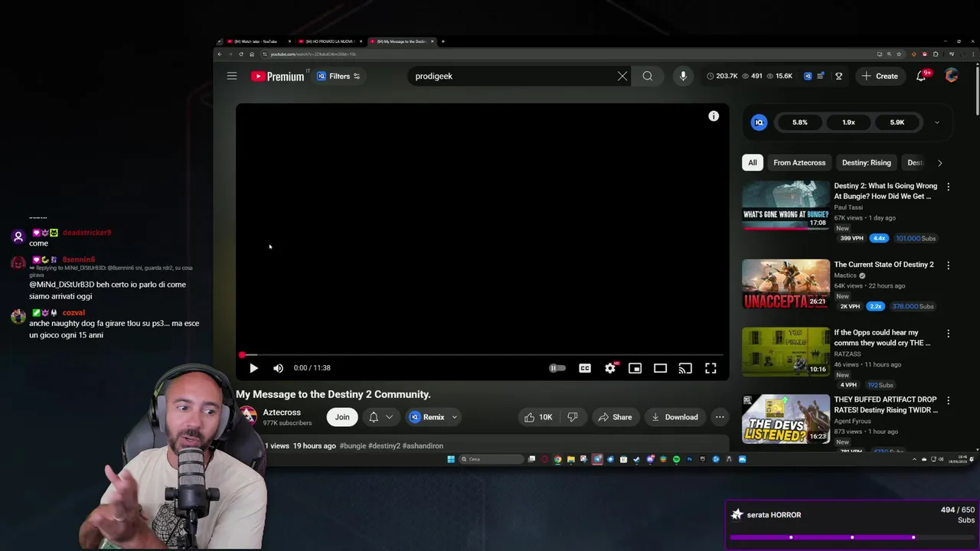Clear the search text with X
This screenshot has width=980, height=551.
[x=622, y=76]
